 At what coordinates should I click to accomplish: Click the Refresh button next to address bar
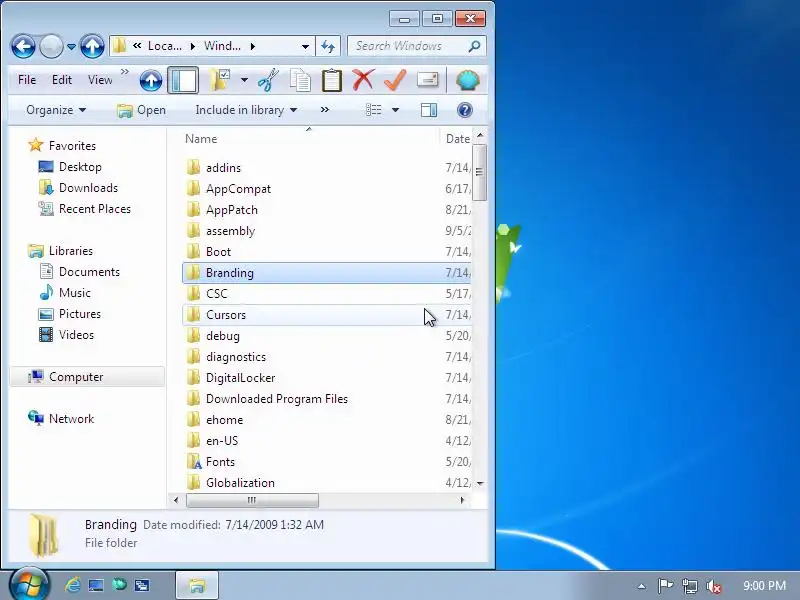tap(328, 46)
